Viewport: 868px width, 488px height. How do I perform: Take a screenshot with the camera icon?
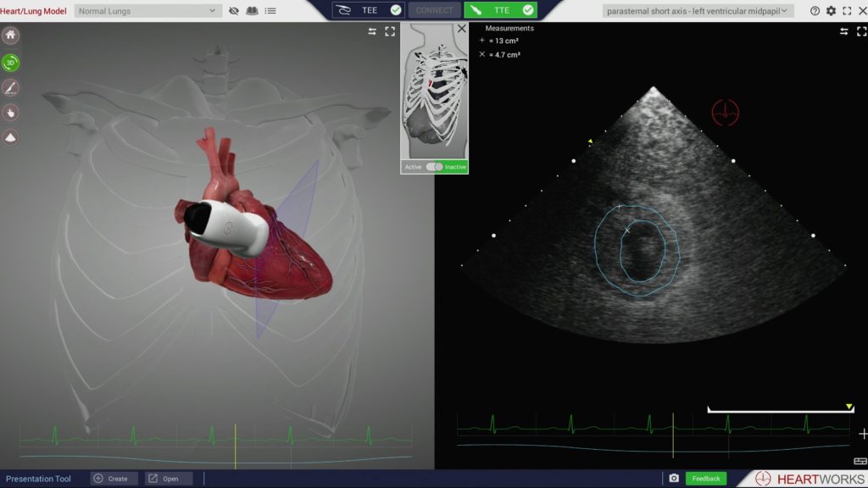coord(674,479)
